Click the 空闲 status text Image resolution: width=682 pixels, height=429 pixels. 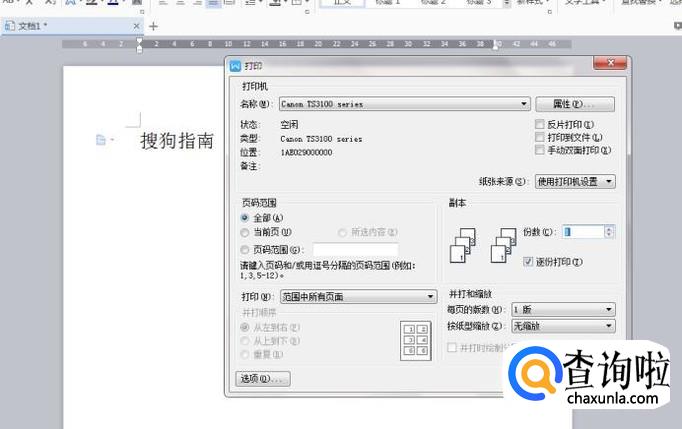pos(289,125)
